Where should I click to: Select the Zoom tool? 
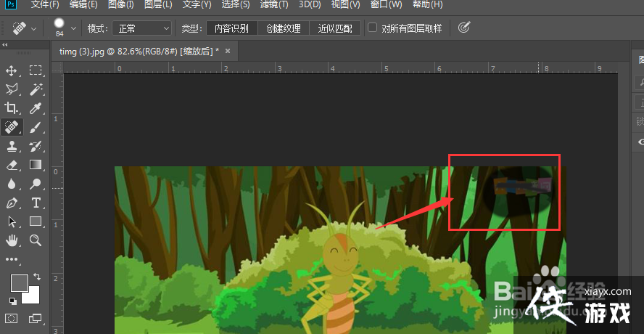35,240
